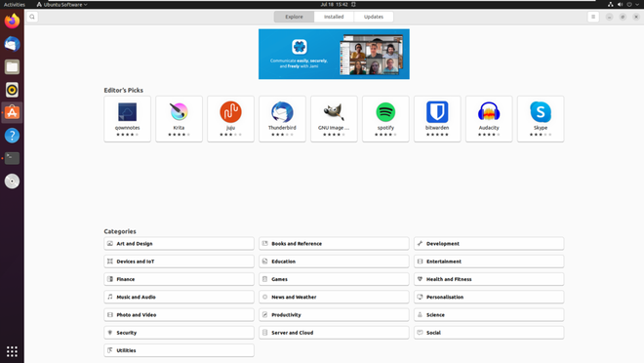Select the GNU Image editor tile
The height and width of the screenshot is (363, 644).
(x=334, y=119)
